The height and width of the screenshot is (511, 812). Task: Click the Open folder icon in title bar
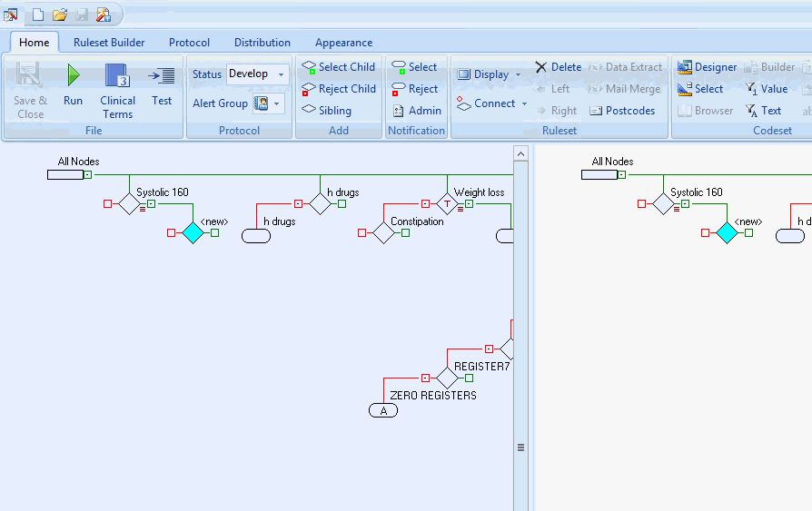60,15
